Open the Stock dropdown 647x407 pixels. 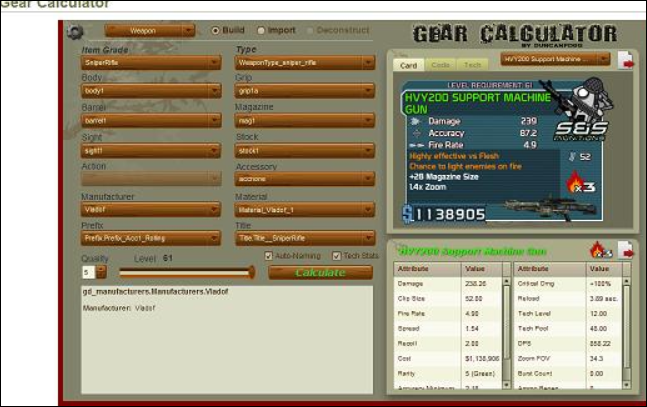tap(305, 151)
